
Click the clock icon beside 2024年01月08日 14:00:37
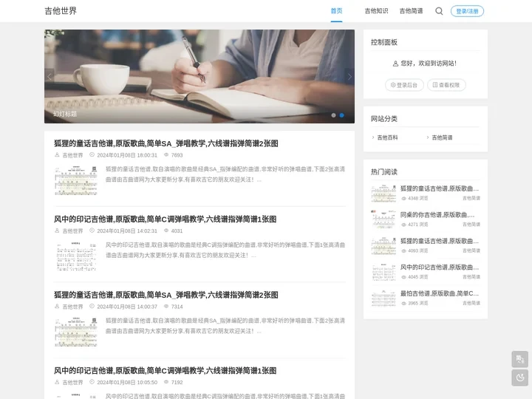92,306
